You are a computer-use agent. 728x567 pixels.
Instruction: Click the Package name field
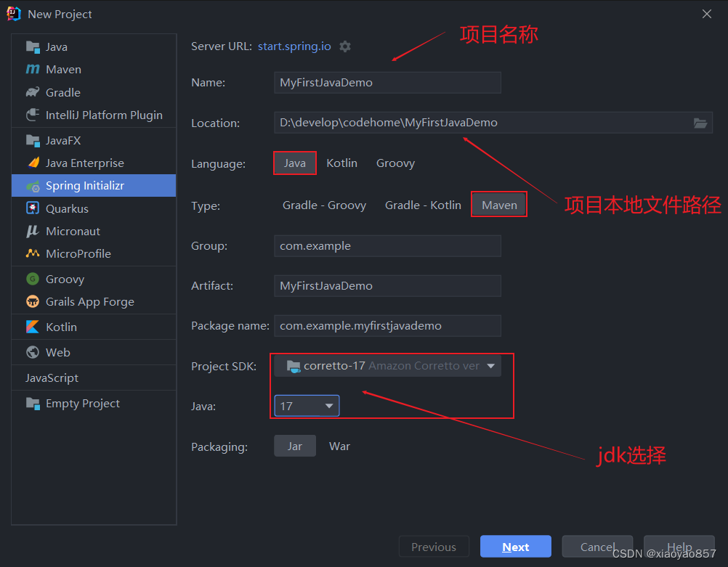coord(387,326)
